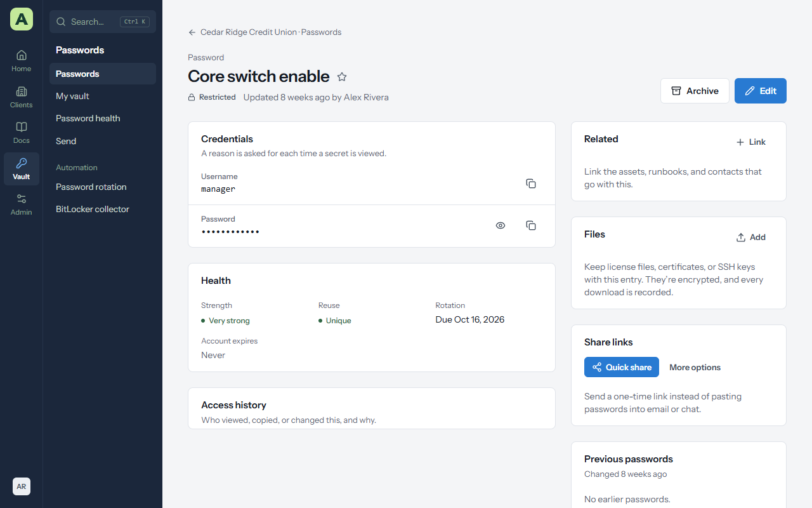Click the Search field
812x508 pixels.
(103, 22)
